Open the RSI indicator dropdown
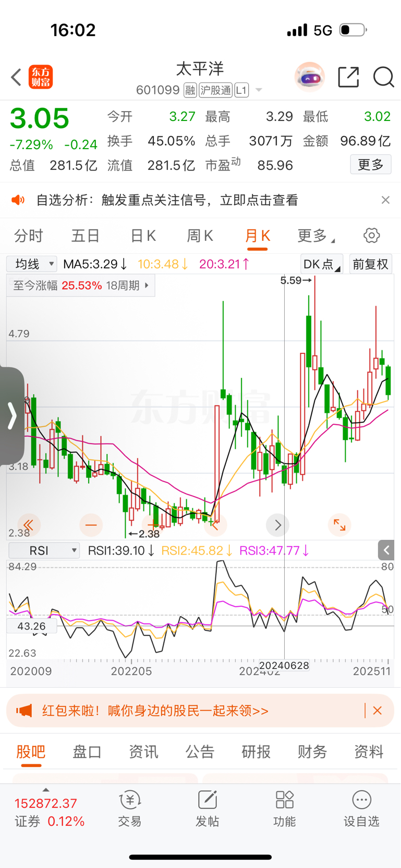This screenshot has width=401, height=868. tap(44, 551)
